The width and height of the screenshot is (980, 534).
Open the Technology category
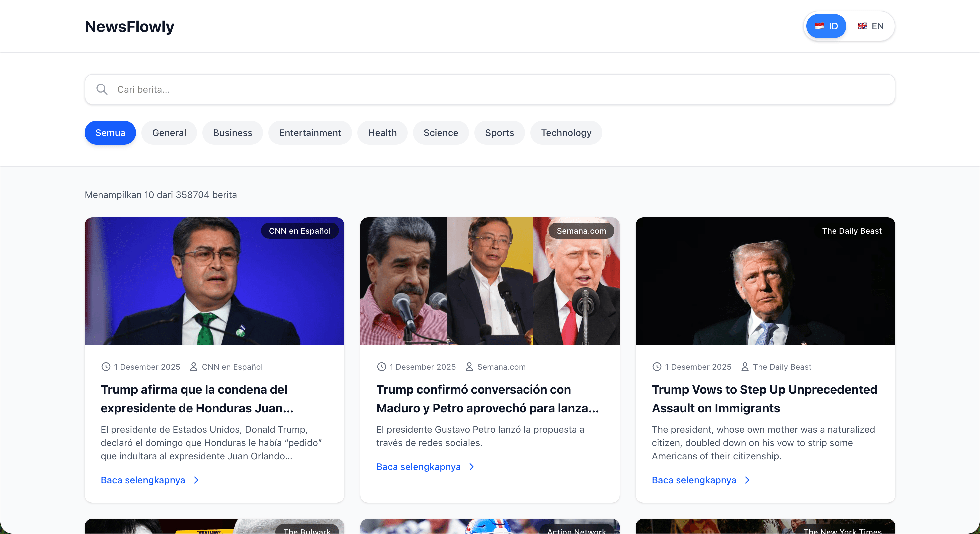pos(566,133)
